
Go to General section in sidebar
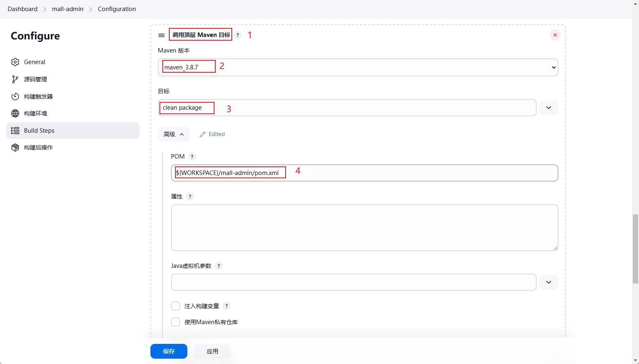35,62
